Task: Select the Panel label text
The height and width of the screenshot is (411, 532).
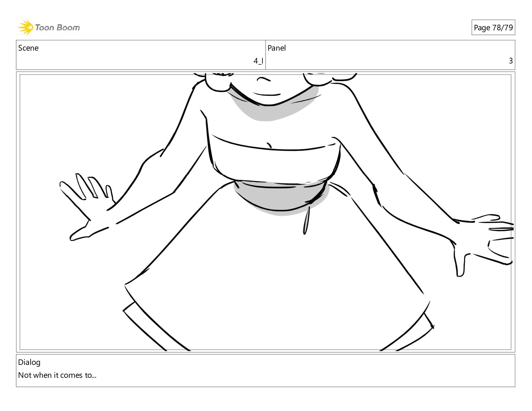Action: pyautogui.click(x=277, y=48)
